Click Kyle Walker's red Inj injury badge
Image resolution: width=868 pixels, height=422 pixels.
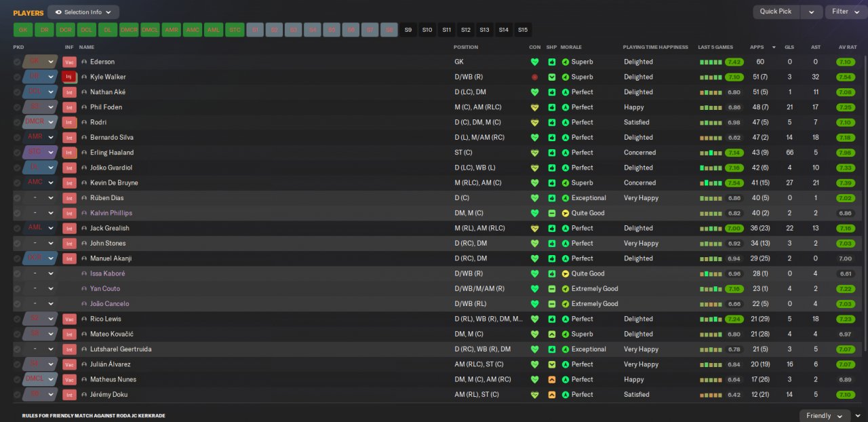pos(69,77)
